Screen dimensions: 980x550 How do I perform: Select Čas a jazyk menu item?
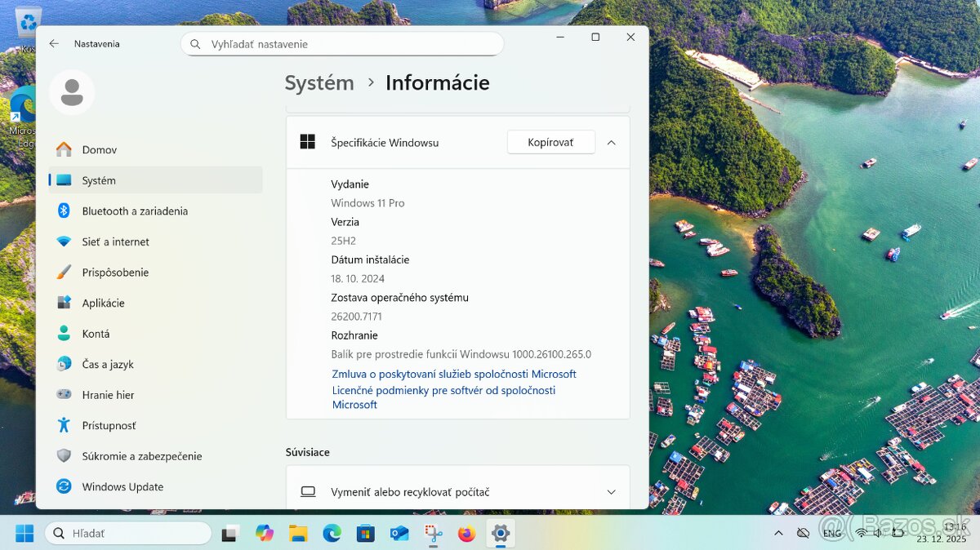(x=107, y=365)
